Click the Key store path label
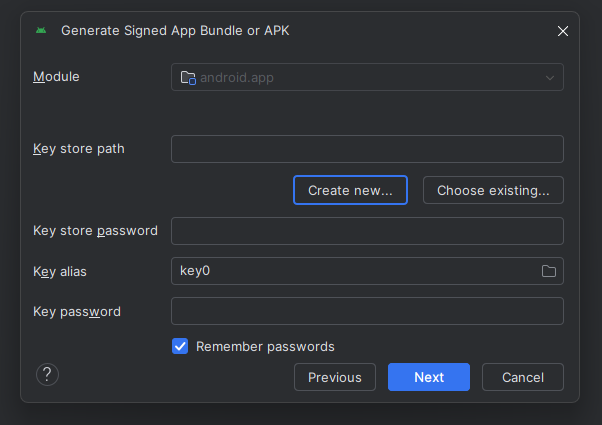The image size is (602, 425). 86,149
